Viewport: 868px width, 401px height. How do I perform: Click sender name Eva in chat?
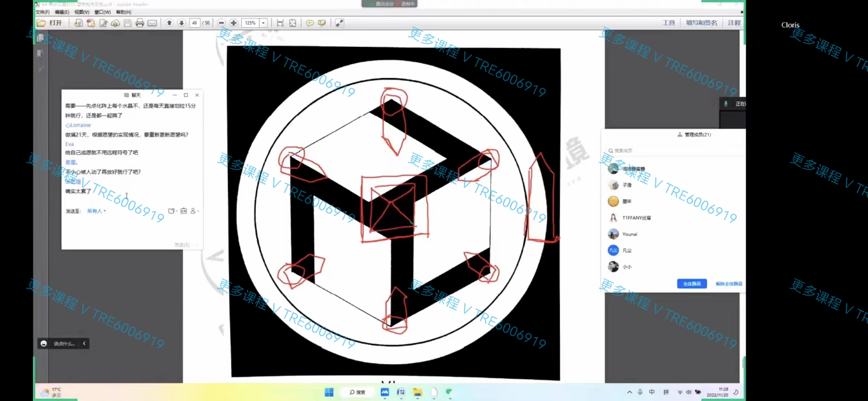click(69, 144)
